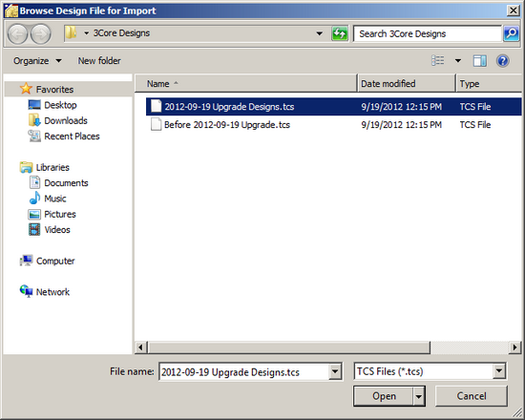Open the help question mark icon

click(502, 61)
